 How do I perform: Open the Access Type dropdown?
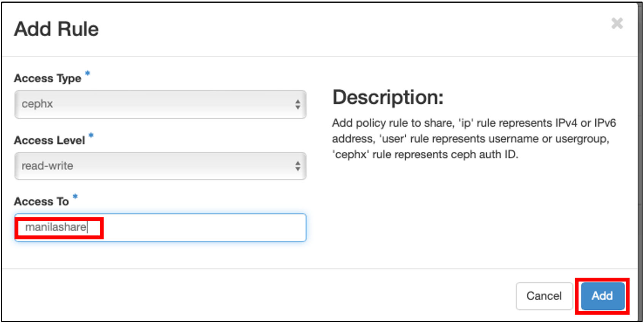[160, 104]
